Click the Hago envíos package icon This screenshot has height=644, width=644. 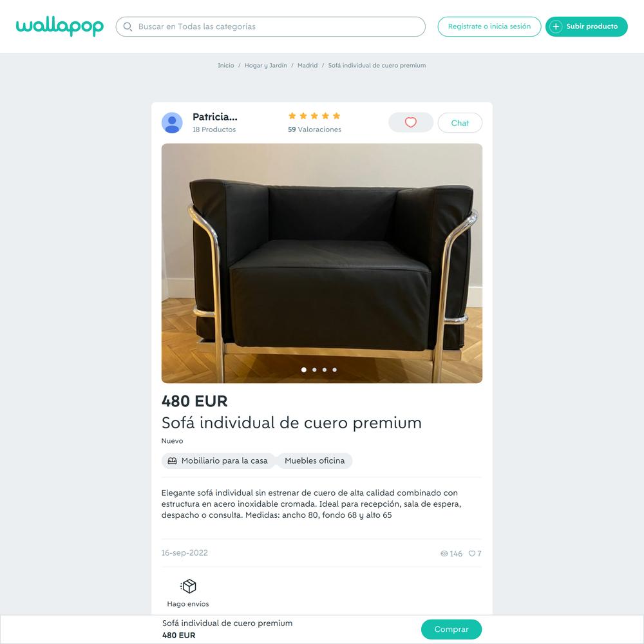click(x=188, y=586)
